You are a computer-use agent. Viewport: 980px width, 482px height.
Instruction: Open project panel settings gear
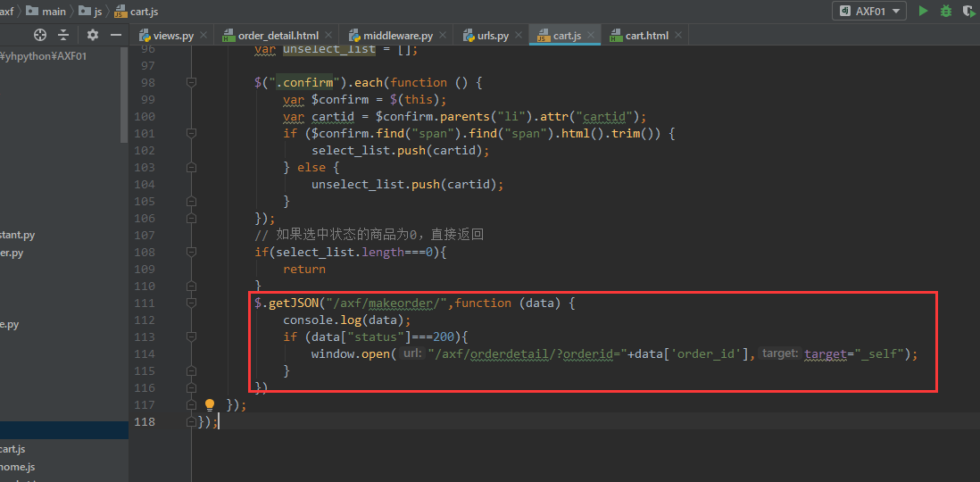[x=93, y=35]
